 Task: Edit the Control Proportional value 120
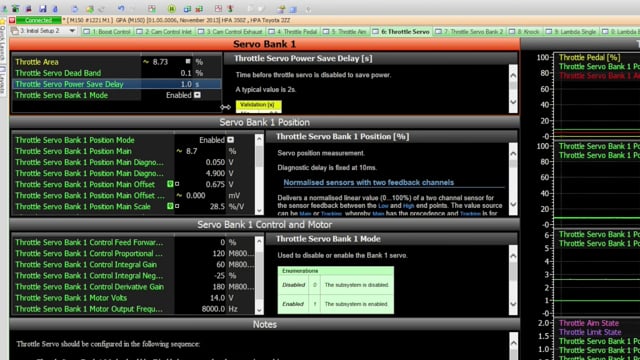[219, 253]
